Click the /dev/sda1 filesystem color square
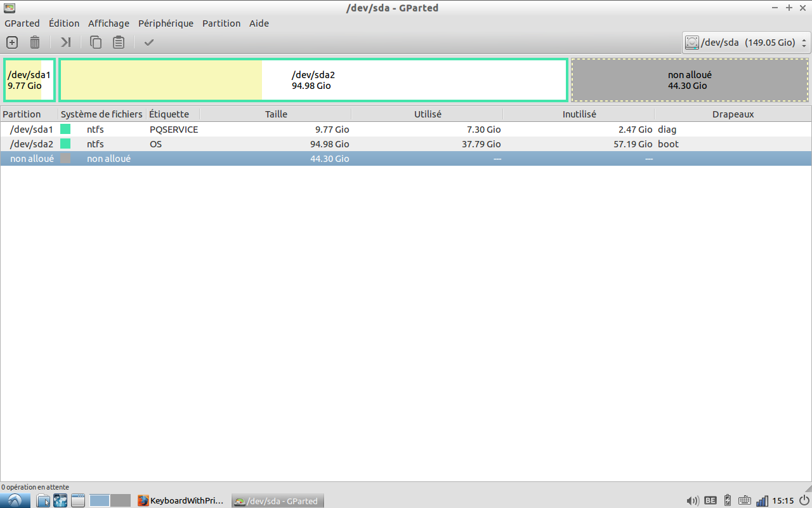Viewport: 812px width, 508px height. pyautogui.click(x=65, y=130)
